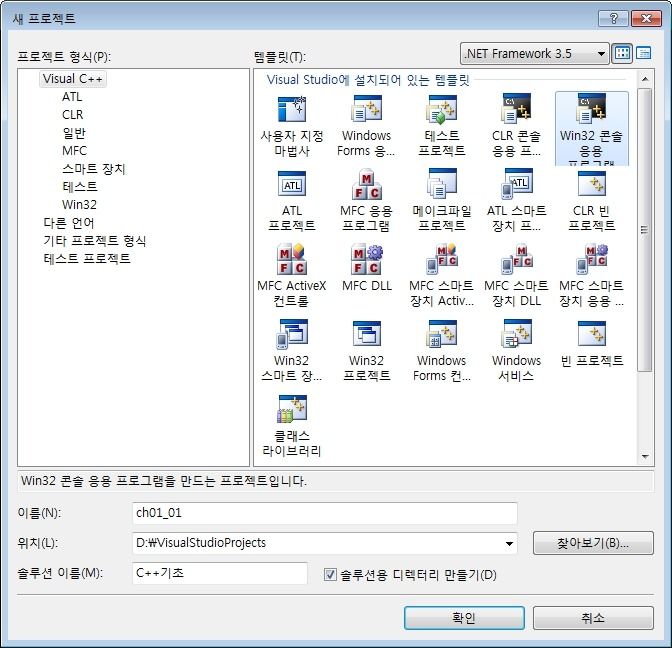Viewport: 672px width, 648px height.
Task: Open the .NET Framework 3.5 dropdown
Action: (x=534, y=54)
